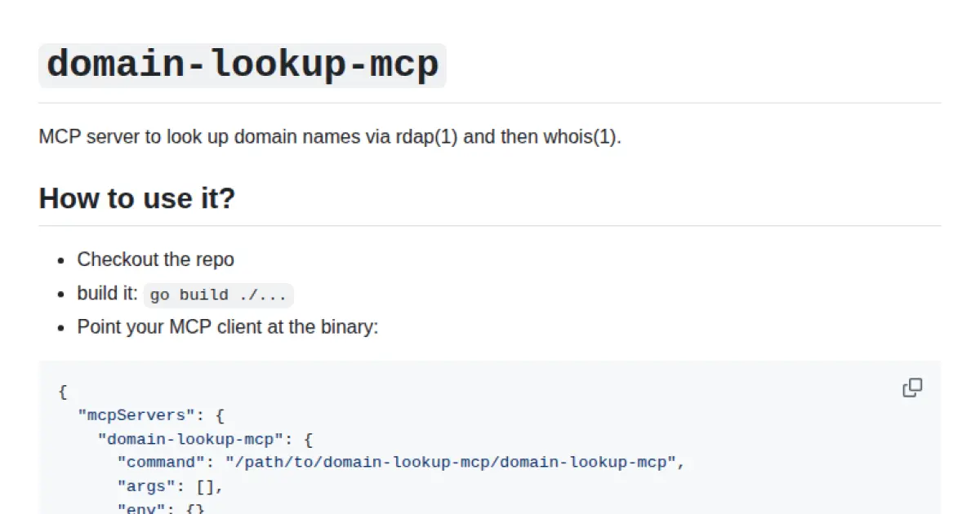
Task: Click the domain-lookup-mcp page title
Action: click(x=242, y=64)
